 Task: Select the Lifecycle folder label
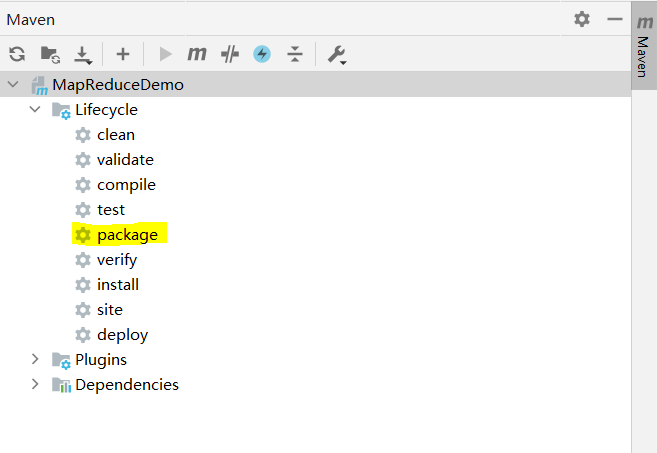click(106, 110)
